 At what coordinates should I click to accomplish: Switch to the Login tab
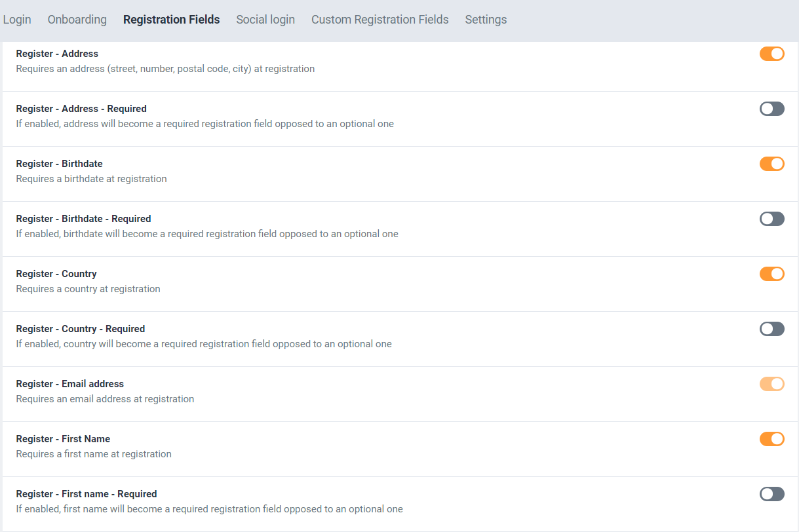[x=17, y=20]
